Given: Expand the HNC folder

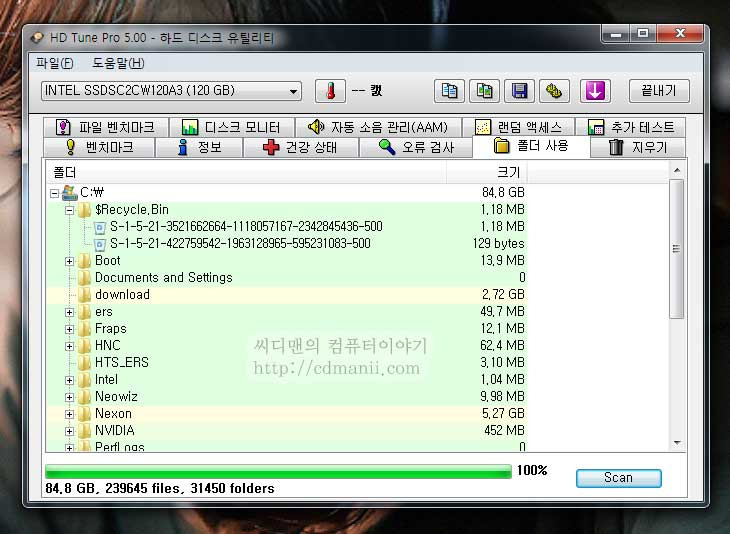Looking at the screenshot, I should pyautogui.click(x=69, y=346).
